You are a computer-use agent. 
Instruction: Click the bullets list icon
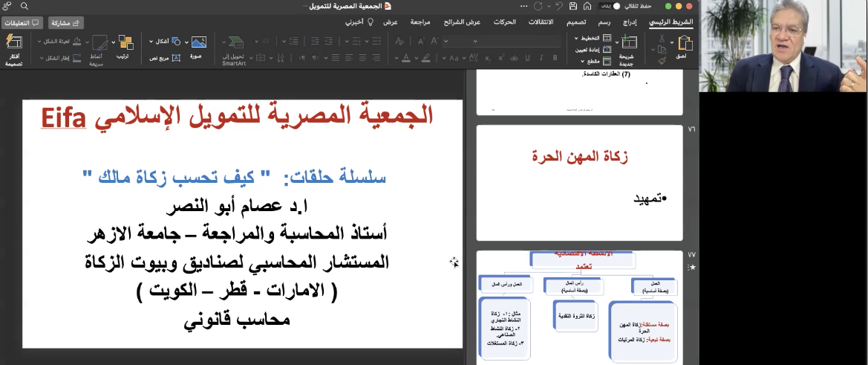click(376, 42)
